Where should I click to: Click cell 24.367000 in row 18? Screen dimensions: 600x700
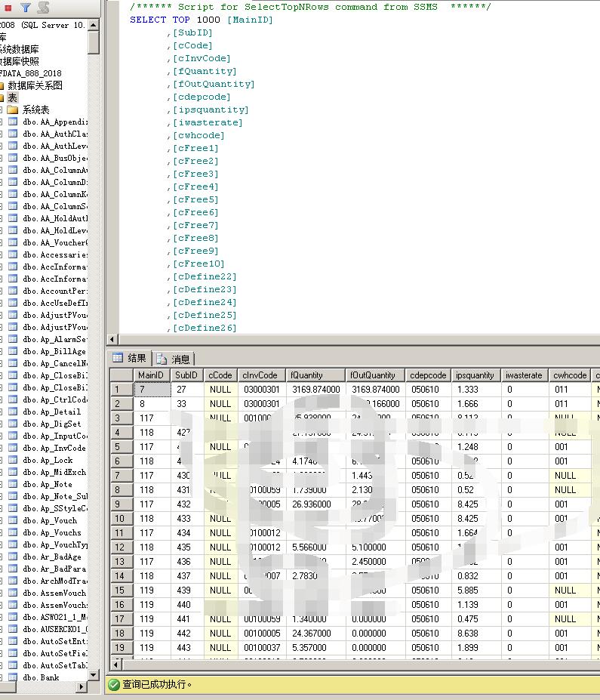315,633
